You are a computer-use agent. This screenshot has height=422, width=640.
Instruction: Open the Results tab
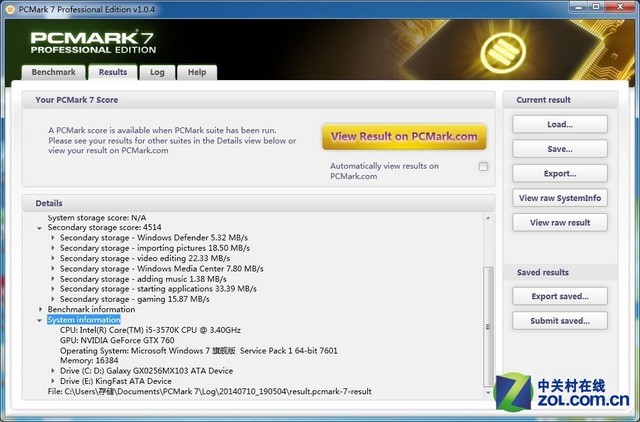(113, 72)
